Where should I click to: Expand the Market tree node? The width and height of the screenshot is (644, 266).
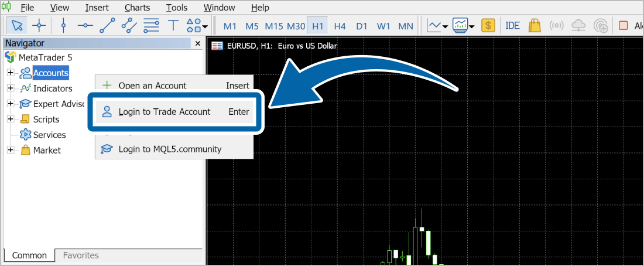11,150
